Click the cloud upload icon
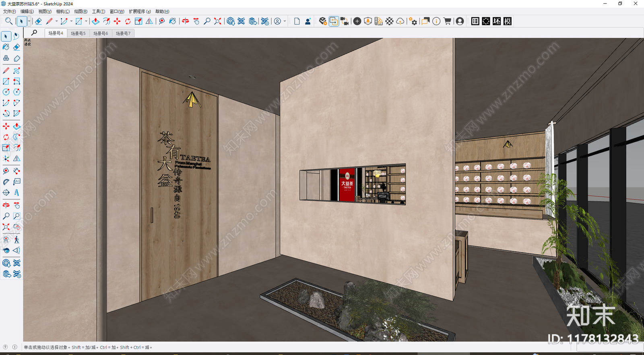 [x=400, y=21]
